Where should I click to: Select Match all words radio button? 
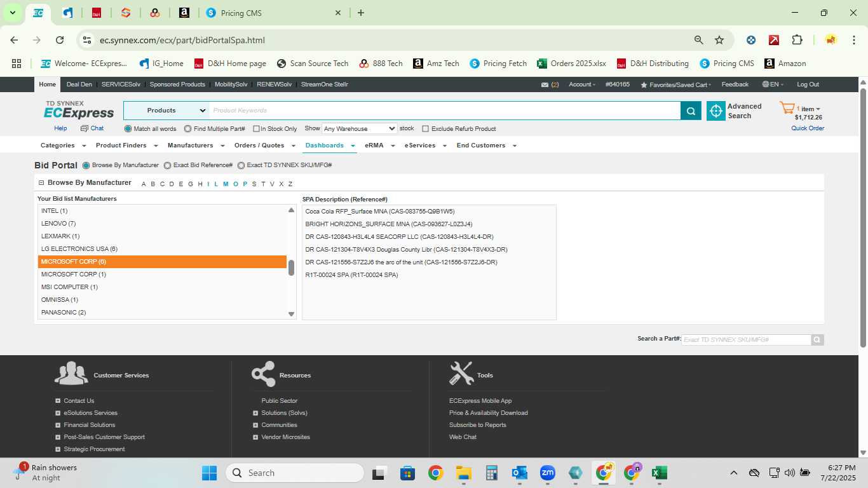click(128, 128)
